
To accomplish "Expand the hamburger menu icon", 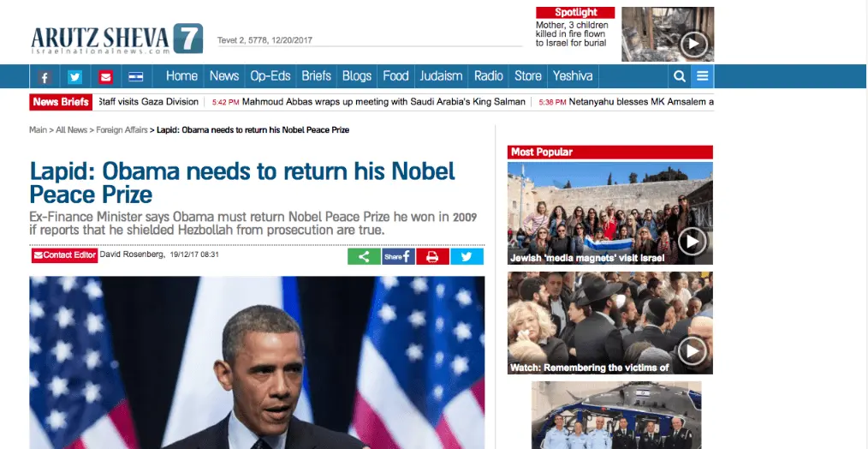I will click(x=703, y=76).
